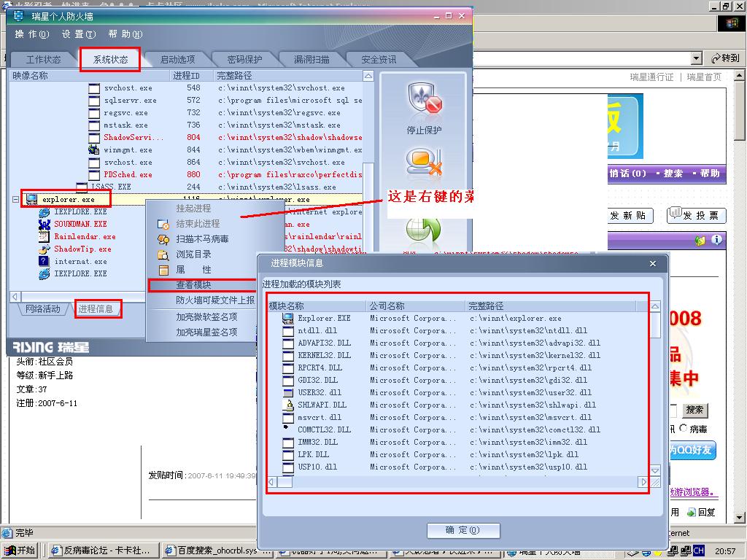Open taskbar item 百度搜索_ohocrbl.sys

[x=217, y=551]
